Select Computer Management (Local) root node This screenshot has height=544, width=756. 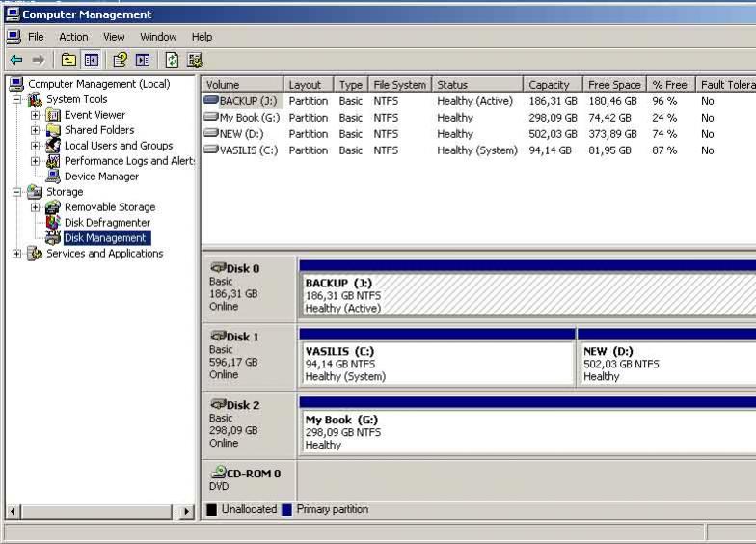point(98,84)
